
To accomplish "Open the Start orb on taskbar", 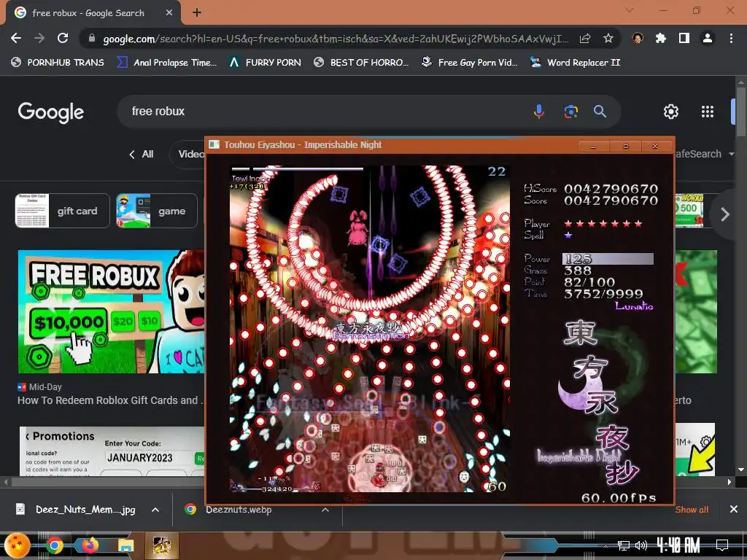I will click(x=18, y=545).
